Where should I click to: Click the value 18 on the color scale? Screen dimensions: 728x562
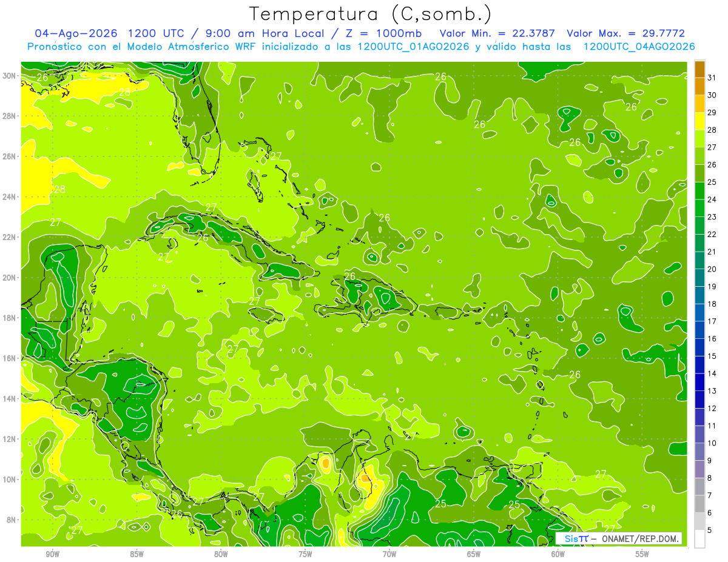tap(712, 304)
